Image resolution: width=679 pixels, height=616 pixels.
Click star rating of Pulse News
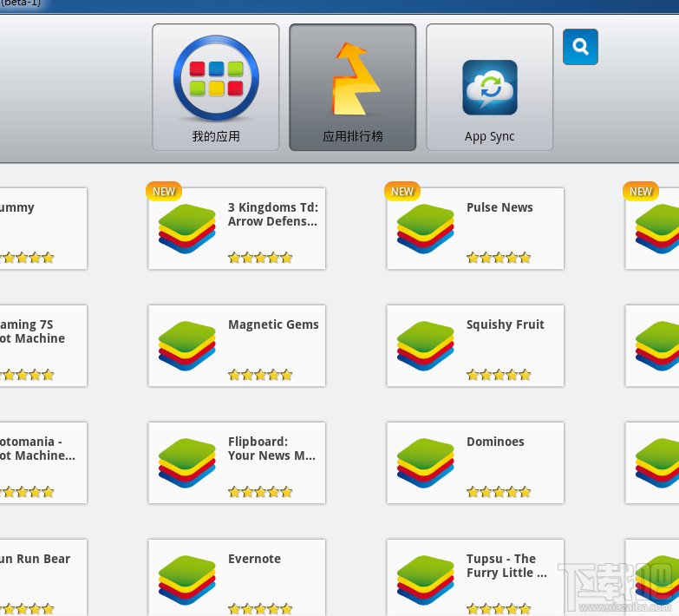point(499,258)
